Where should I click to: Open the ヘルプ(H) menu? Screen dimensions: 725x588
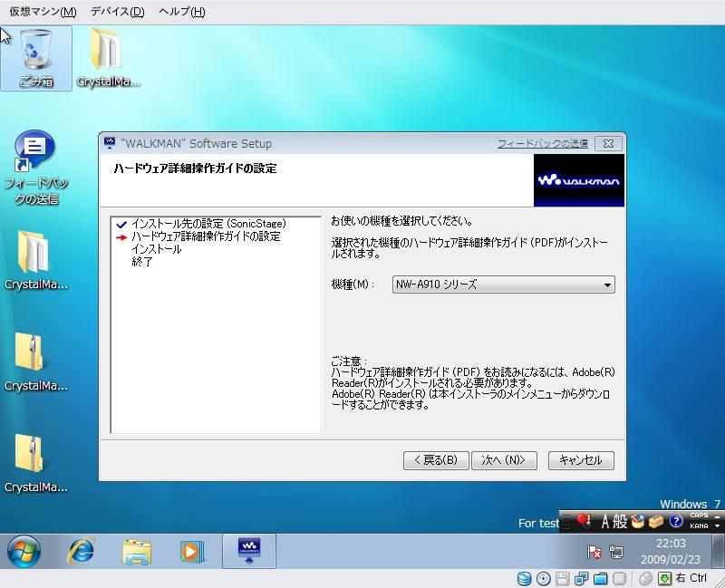coord(182,12)
